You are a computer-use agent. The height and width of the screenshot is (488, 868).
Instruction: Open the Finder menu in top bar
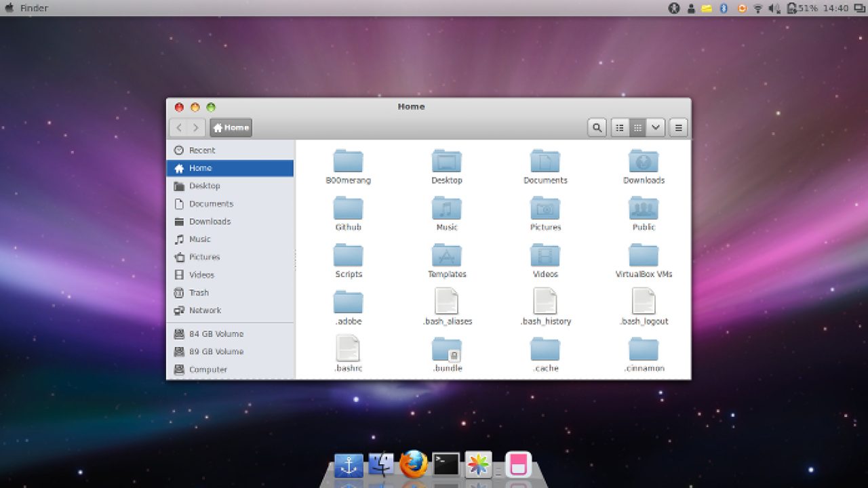[34, 8]
